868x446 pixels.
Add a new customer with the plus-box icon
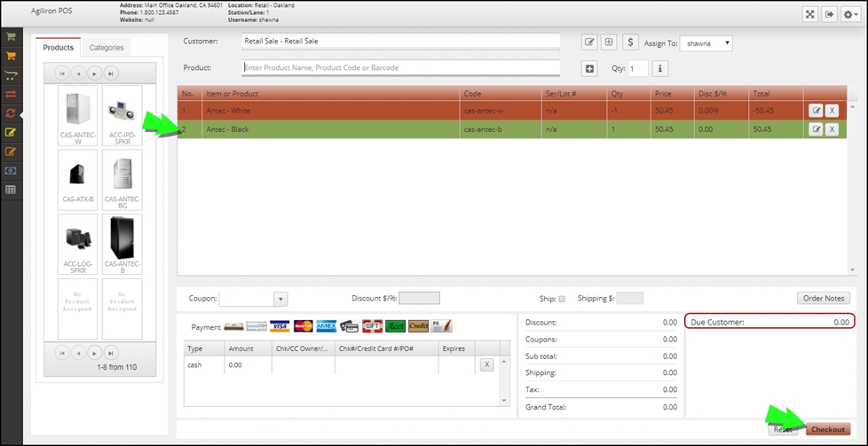[609, 42]
